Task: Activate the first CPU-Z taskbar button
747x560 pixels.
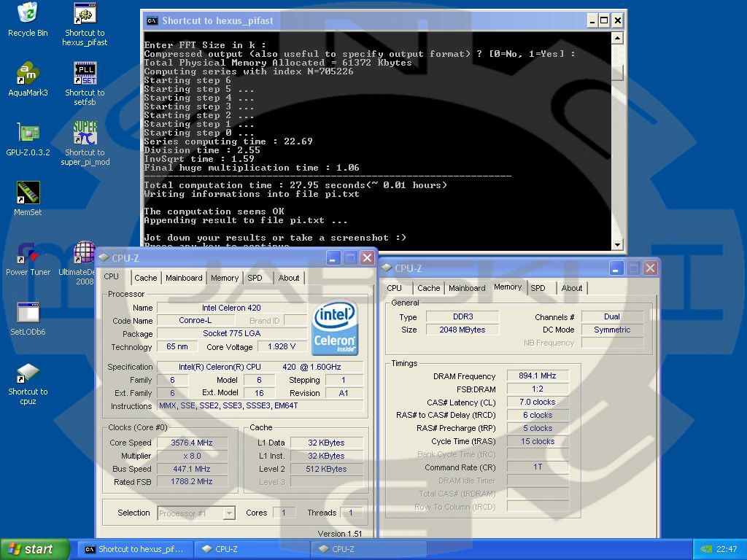Action: click(x=252, y=549)
